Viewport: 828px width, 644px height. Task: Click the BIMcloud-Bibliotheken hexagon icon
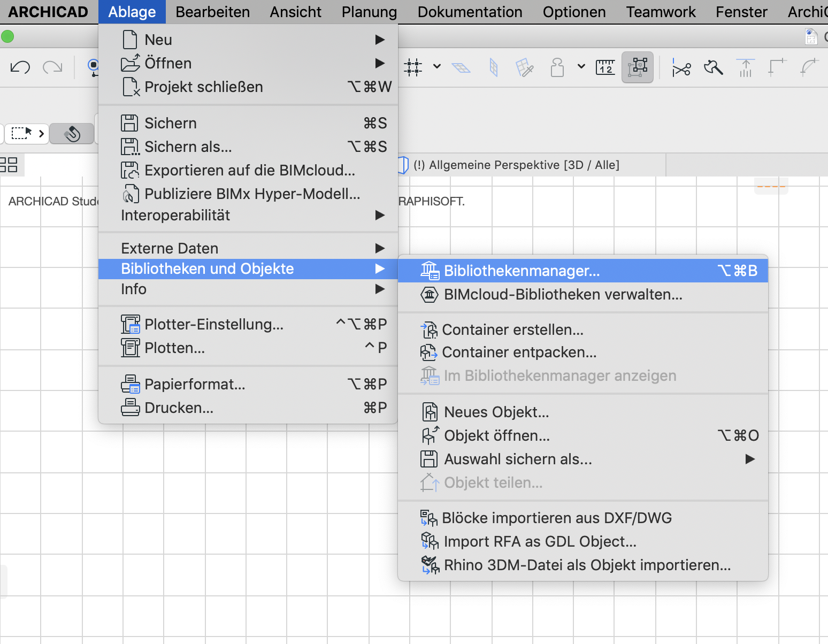tap(430, 294)
